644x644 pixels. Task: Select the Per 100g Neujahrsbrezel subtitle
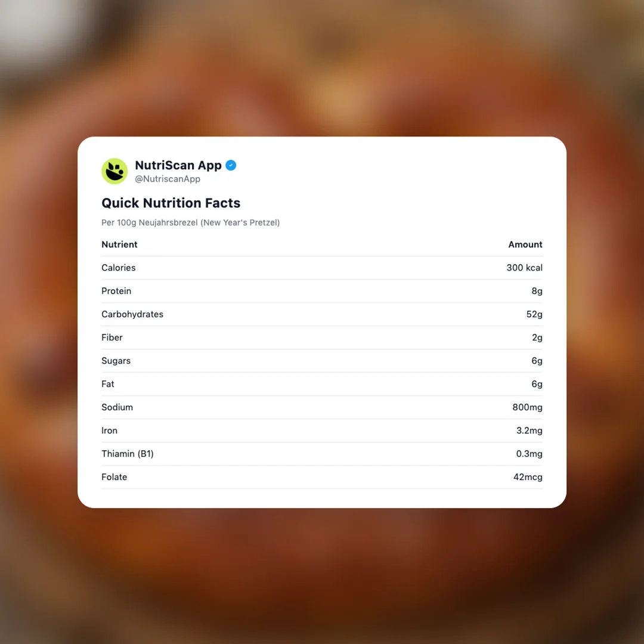point(190,222)
